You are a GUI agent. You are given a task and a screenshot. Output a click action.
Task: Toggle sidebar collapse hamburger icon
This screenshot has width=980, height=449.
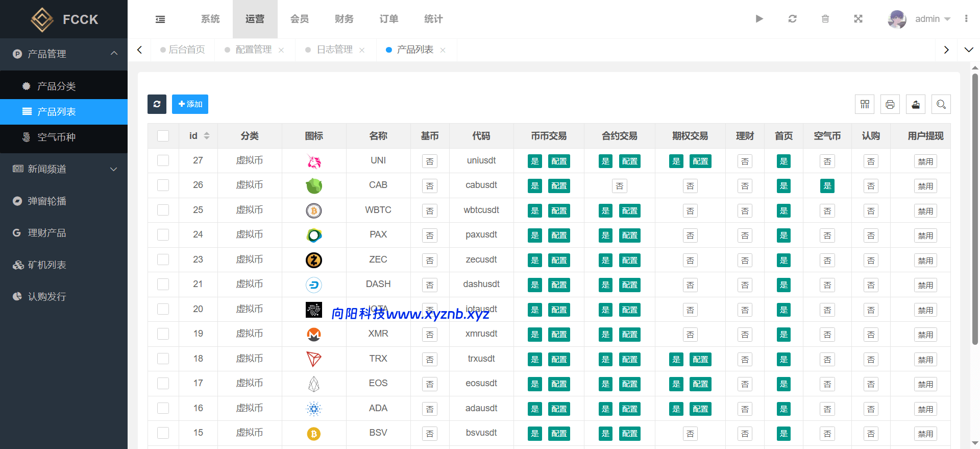pyautogui.click(x=160, y=19)
